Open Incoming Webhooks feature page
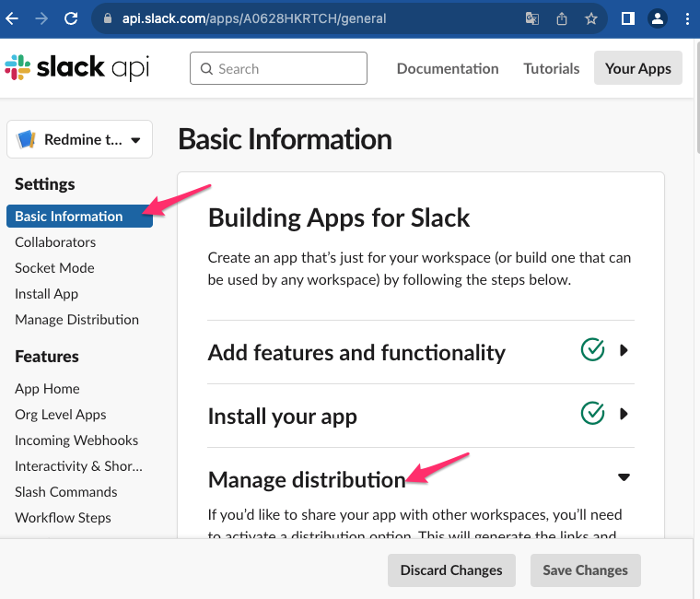The width and height of the screenshot is (700, 599). coord(76,440)
